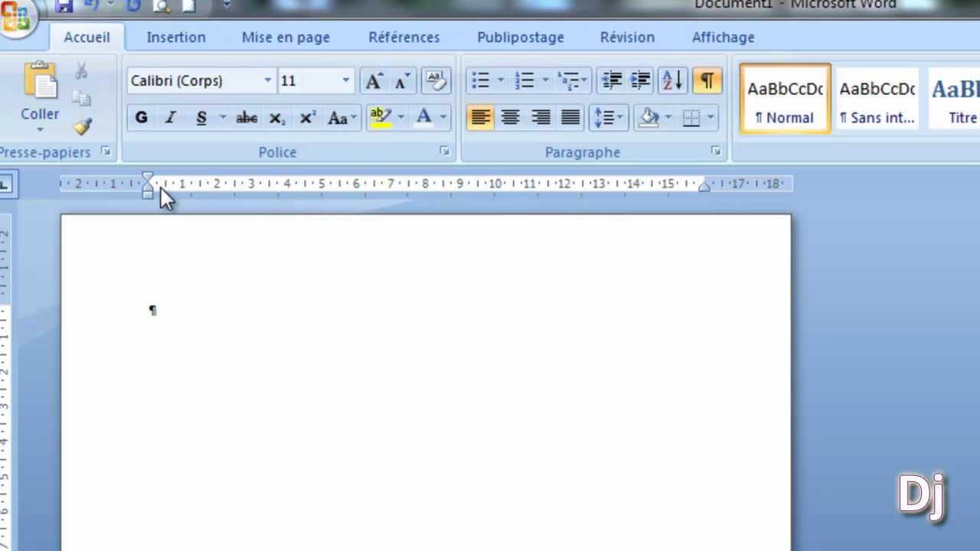This screenshot has height=551, width=980.
Task: Sort text with the A-Z icon
Action: click(x=673, y=80)
